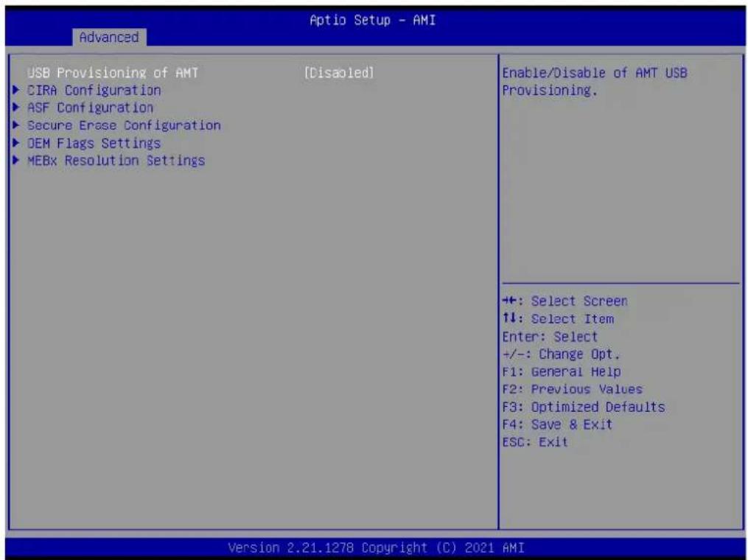Click the 'Enter: Select' key hint
748x560 pixels.
click(550, 337)
